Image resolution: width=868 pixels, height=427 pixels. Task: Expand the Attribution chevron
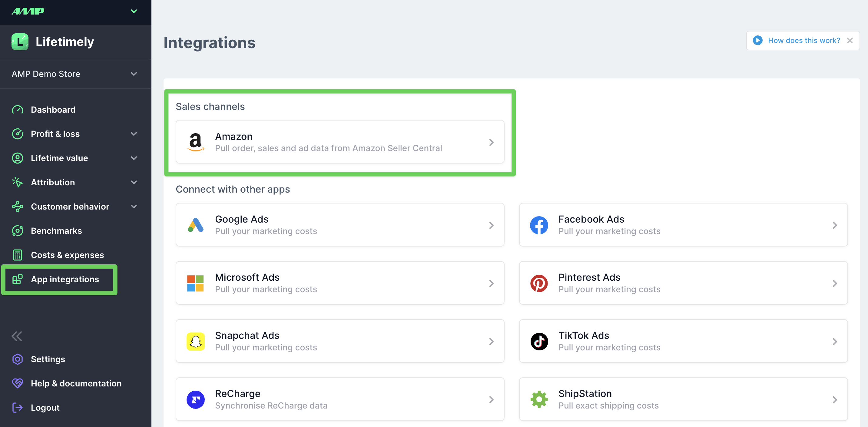point(134,182)
